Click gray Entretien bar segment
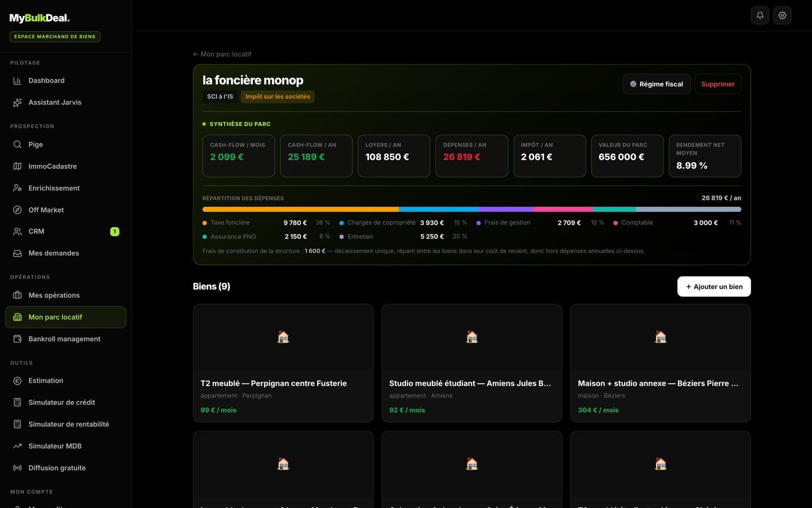812x508 pixels. point(688,209)
